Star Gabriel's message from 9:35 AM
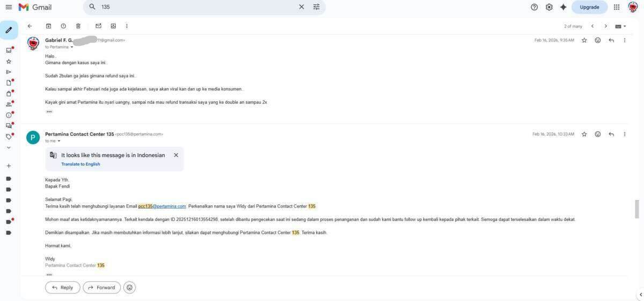The image size is (644, 301). pyautogui.click(x=584, y=40)
